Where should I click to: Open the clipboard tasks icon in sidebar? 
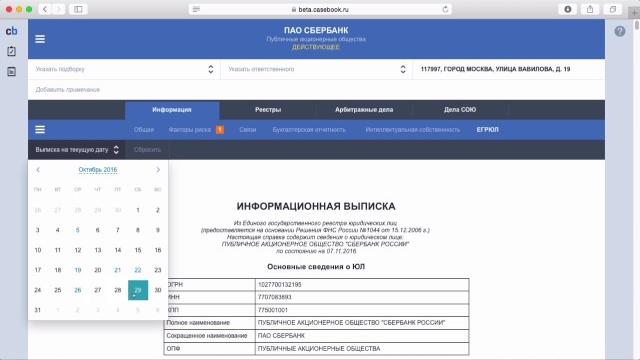(x=11, y=51)
